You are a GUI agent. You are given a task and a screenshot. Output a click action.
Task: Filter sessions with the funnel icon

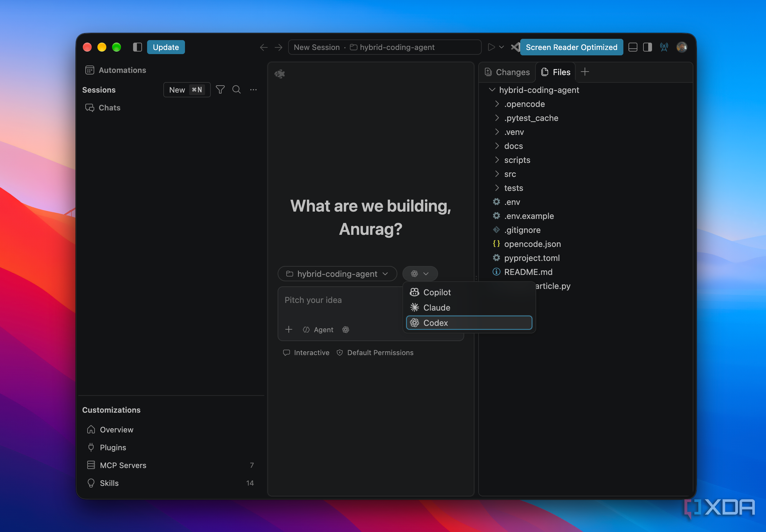[x=220, y=90]
